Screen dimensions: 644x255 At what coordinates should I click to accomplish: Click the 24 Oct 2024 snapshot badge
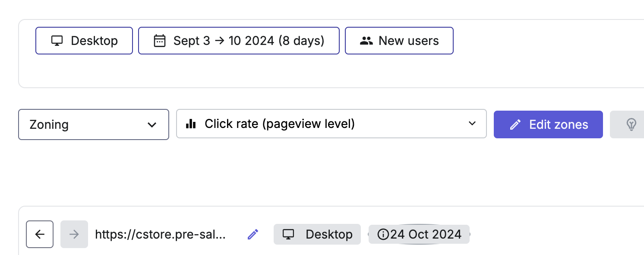point(419,234)
